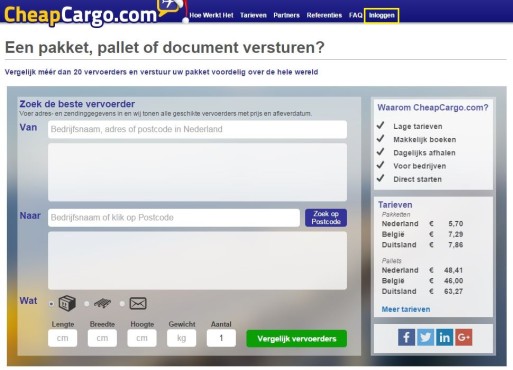Open FAQ menu item

(x=355, y=15)
